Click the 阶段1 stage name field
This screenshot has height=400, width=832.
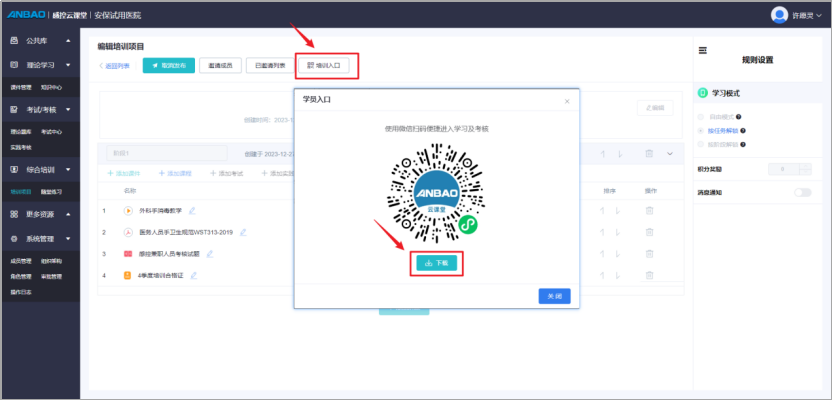click(167, 153)
